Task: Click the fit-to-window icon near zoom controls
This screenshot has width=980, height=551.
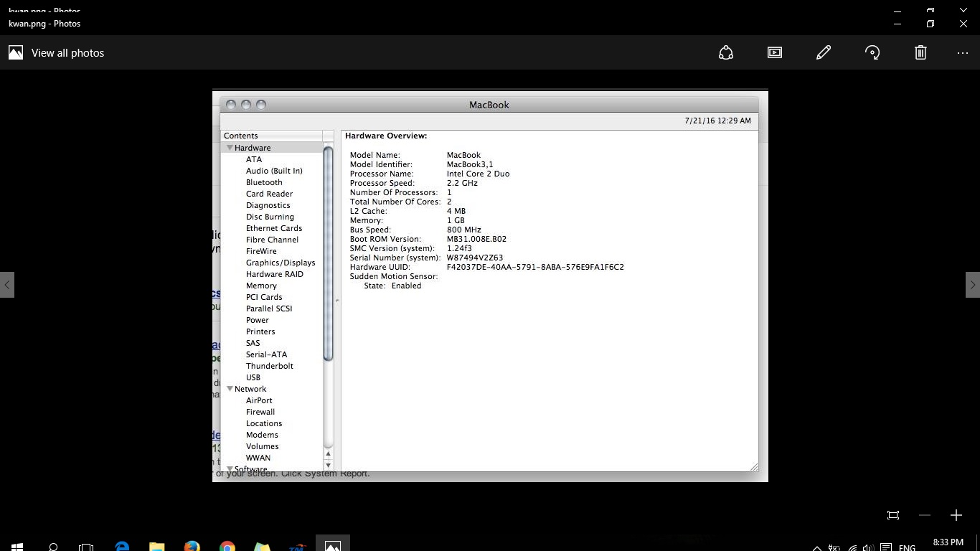Action: coord(893,515)
